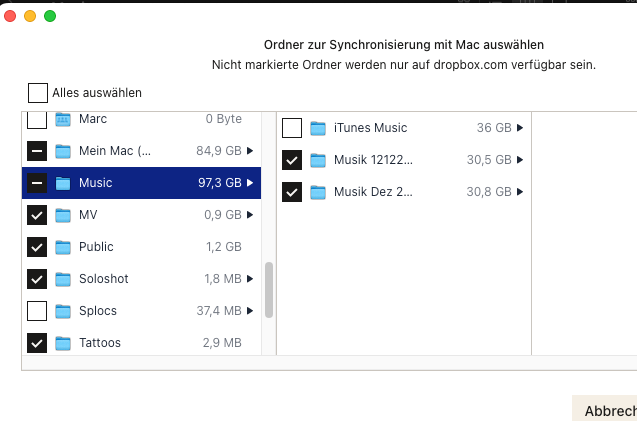Uncheck the Tattoos folder checkbox
Viewport: 637px width, 421px height.
(37, 343)
